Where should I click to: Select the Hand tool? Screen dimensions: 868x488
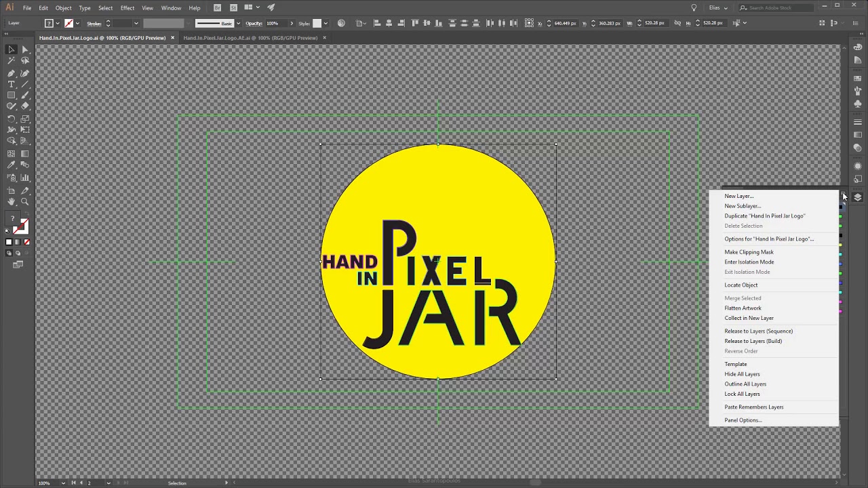[x=11, y=202]
